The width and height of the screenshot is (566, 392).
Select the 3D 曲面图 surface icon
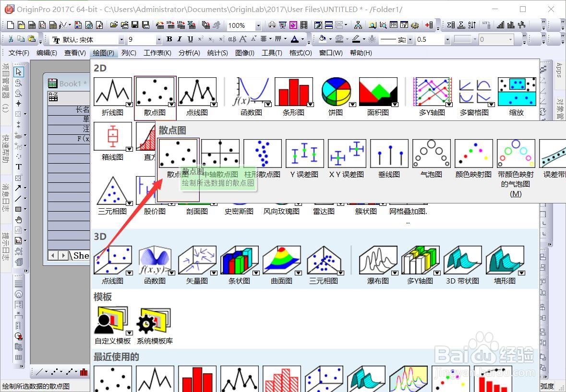click(x=281, y=261)
